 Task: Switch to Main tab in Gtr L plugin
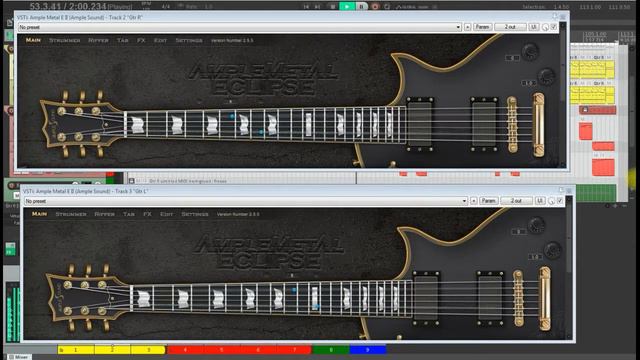pos(39,214)
